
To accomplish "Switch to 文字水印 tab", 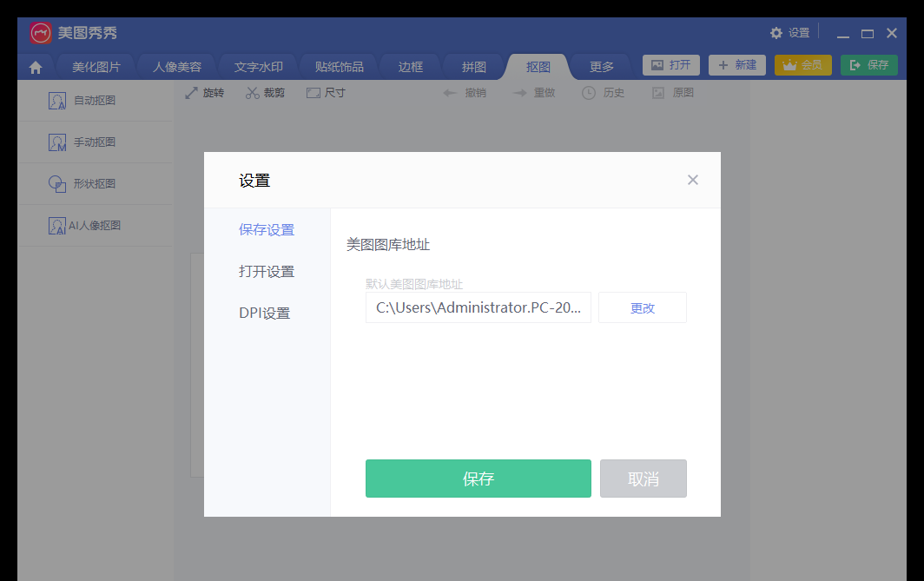I will click(x=259, y=67).
